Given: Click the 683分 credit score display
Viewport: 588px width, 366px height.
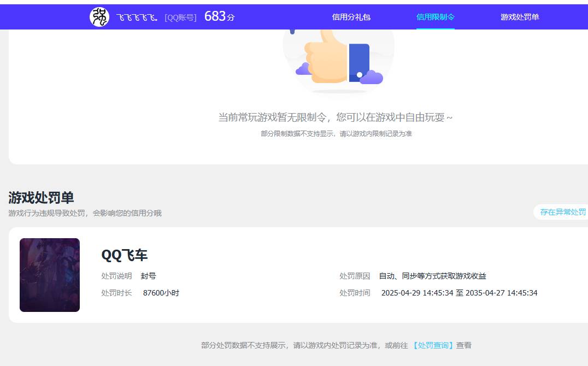Looking at the screenshot, I should pos(218,16).
